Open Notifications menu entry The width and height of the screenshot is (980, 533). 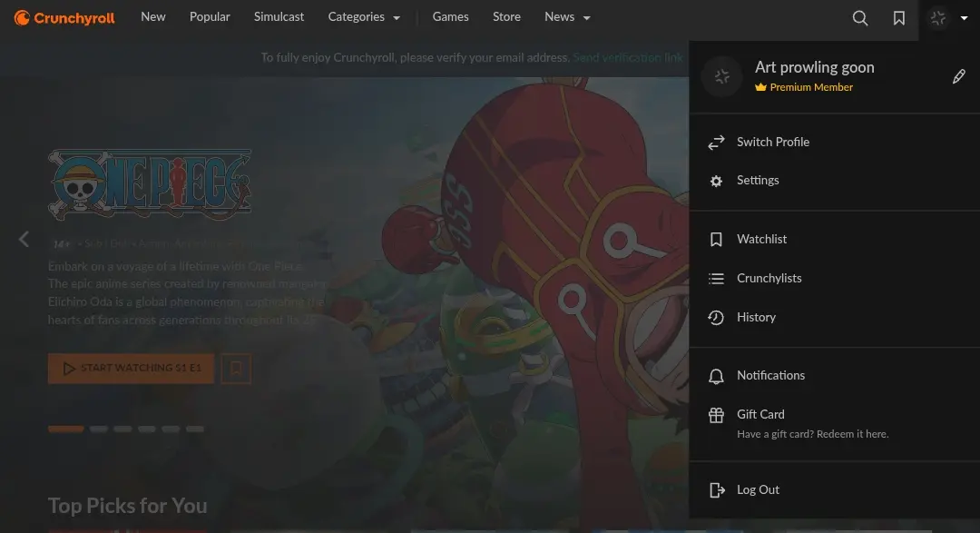coord(835,375)
